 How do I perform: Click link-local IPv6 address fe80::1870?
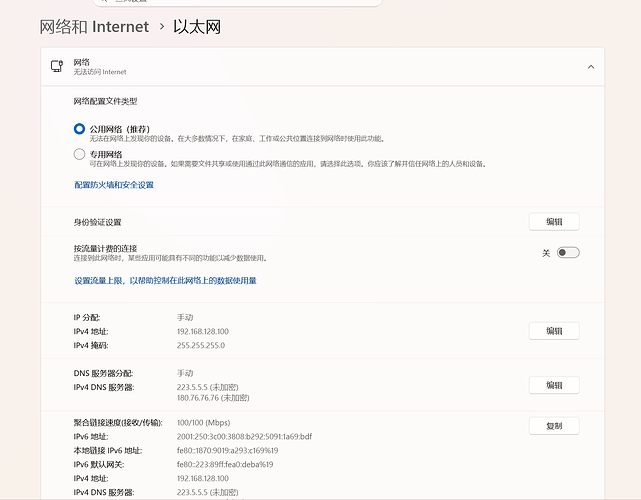(x=227, y=450)
